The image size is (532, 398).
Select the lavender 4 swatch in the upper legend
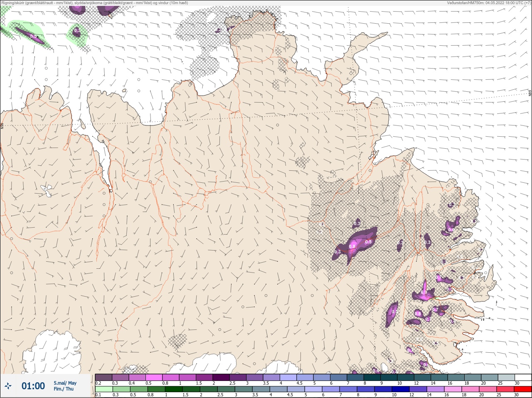288,377
